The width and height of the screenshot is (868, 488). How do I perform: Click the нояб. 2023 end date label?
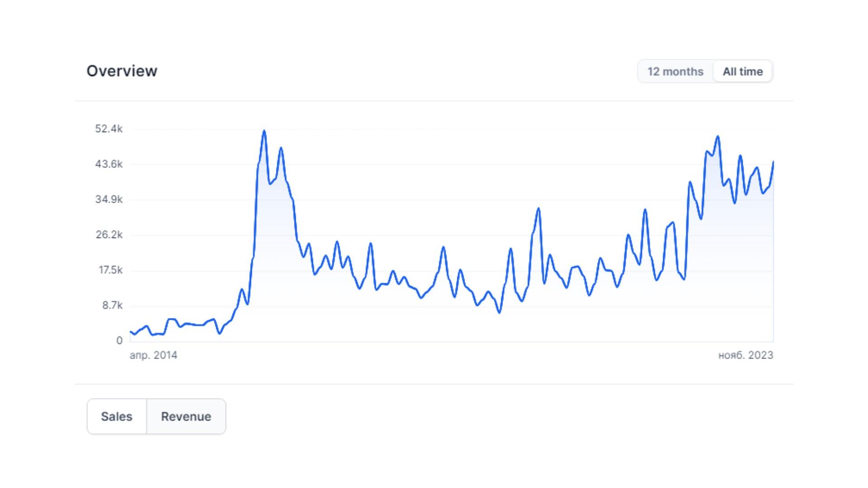pyautogui.click(x=746, y=355)
